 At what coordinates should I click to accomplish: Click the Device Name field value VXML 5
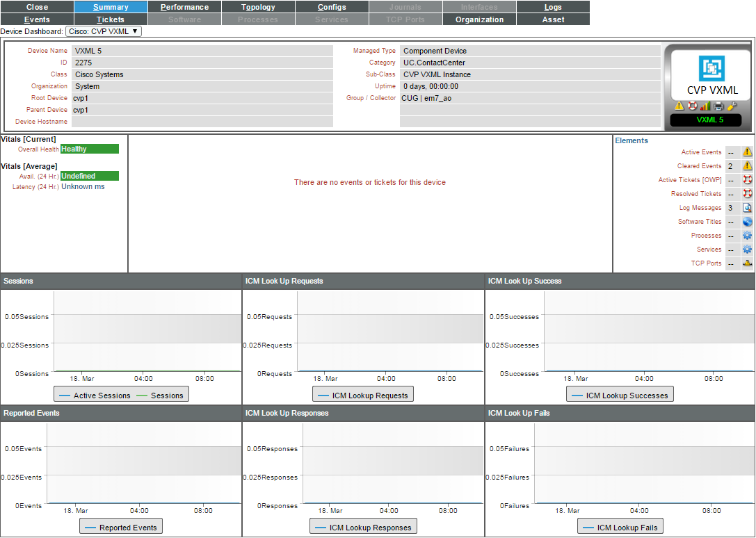pyautogui.click(x=202, y=51)
